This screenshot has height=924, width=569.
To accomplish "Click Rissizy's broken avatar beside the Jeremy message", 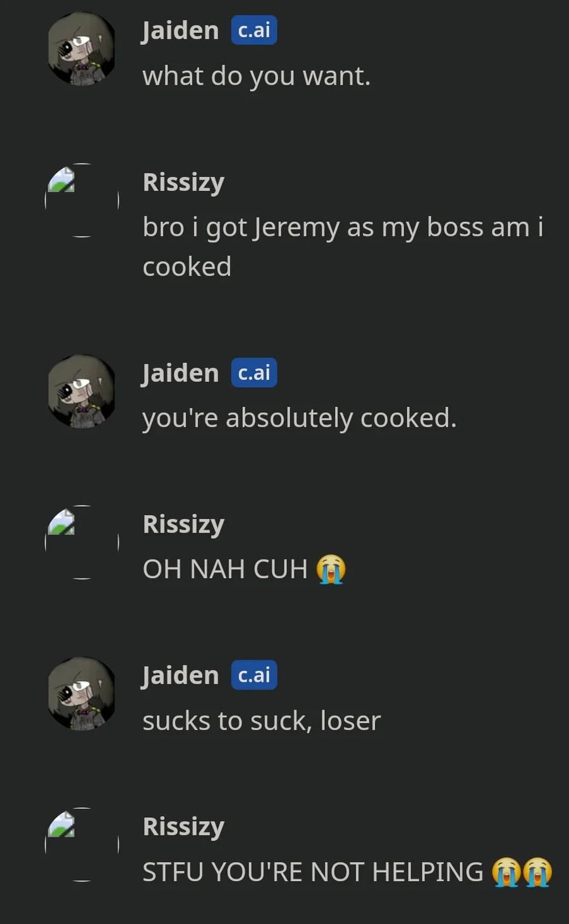I will [x=82, y=200].
